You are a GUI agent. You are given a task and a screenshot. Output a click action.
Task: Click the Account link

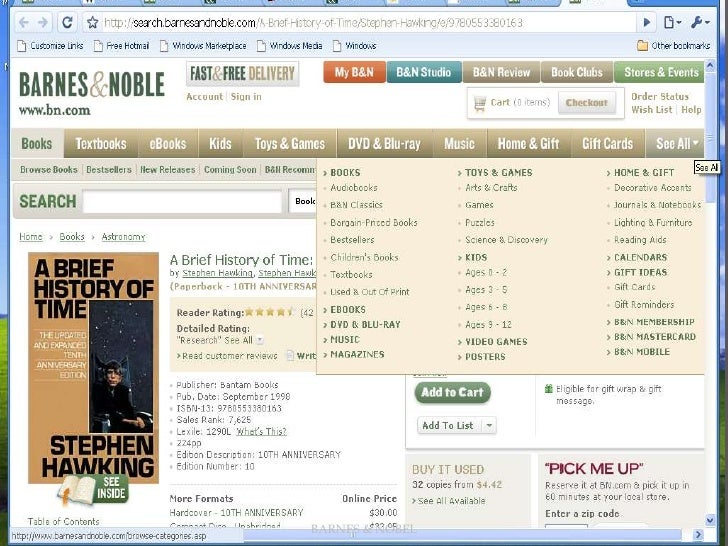[x=204, y=97]
